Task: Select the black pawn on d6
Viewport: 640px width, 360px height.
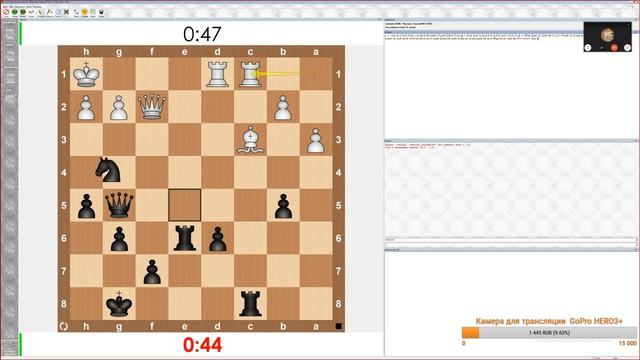Action: click(x=217, y=239)
